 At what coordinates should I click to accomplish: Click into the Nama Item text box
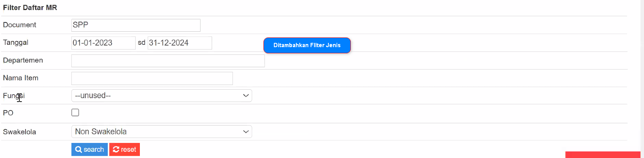click(152, 78)
